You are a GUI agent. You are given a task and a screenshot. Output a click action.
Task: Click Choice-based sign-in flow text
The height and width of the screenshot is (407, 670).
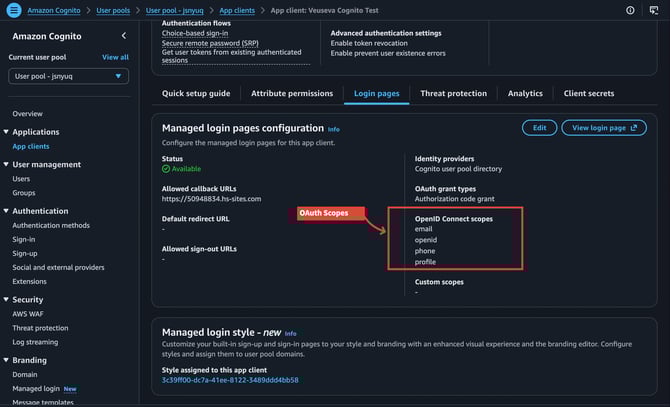[195, 33]
